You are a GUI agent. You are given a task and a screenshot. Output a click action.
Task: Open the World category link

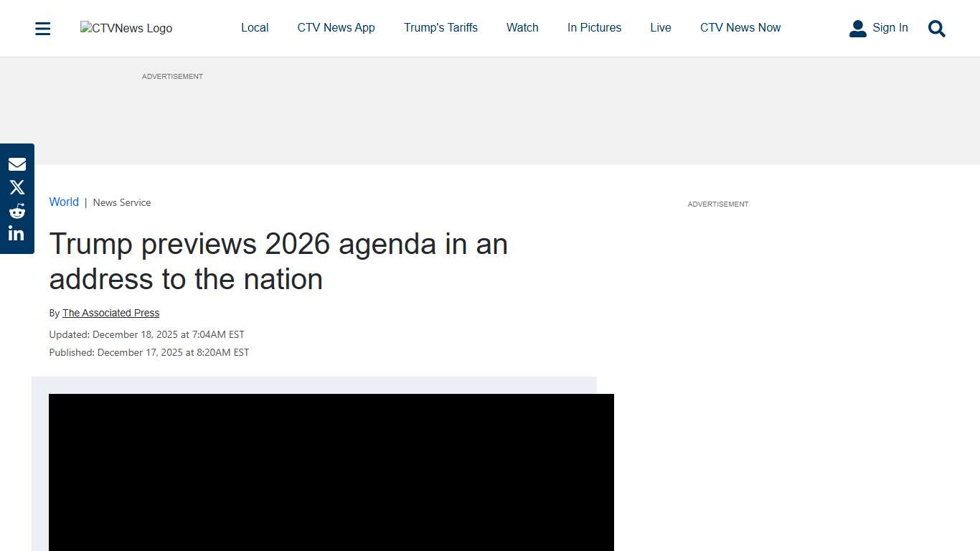(x=64, y=202)
